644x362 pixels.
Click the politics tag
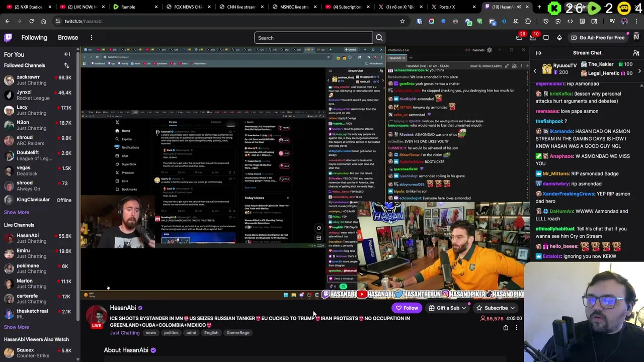point(171,333)
